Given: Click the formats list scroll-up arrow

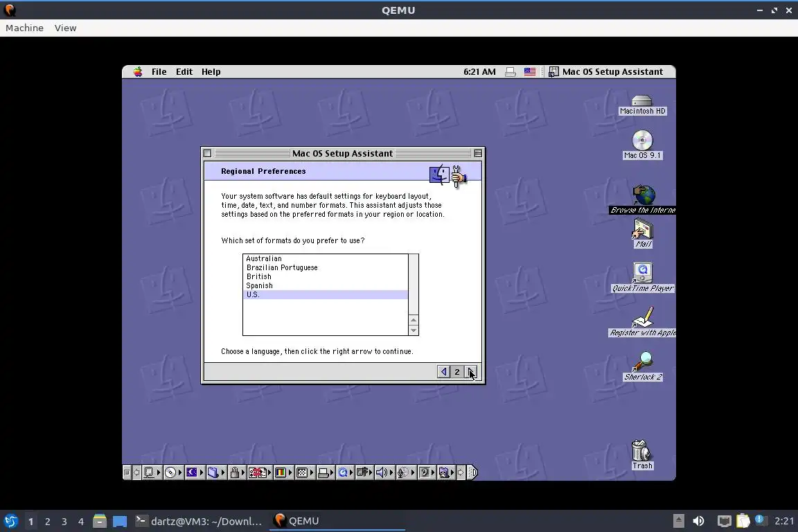Looking at the screenshot, I should pyautogui.click(x=414, y=320).
